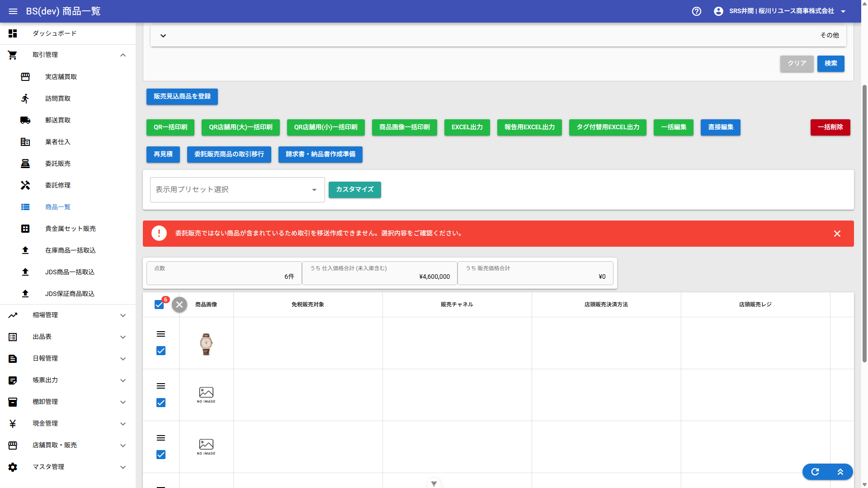Open the help question mark icon
Viewport: 868px width, 488px height.
click(697, 11)
